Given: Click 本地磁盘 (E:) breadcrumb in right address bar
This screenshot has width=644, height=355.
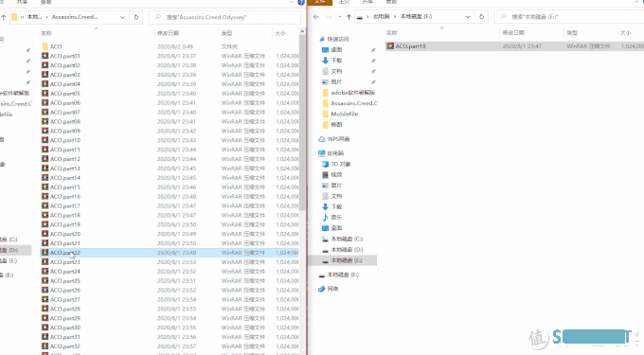Looking at the screenshot, I should [x=416, y=17].
